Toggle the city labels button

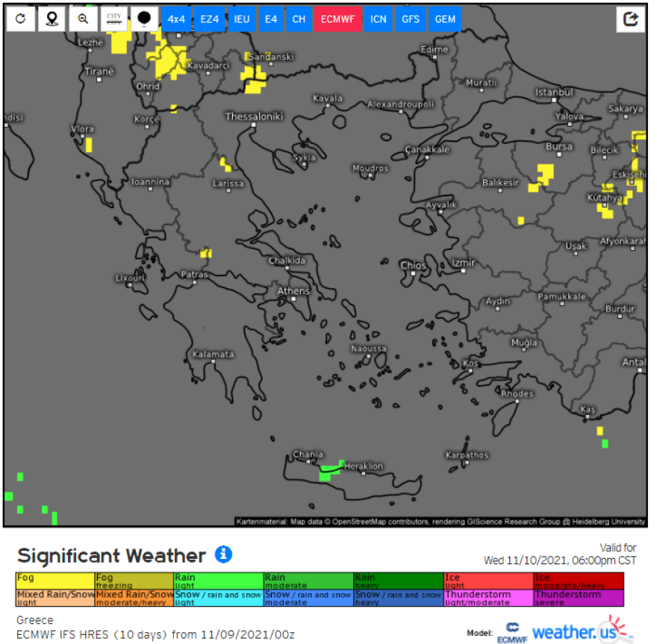(x=113, y=19)
